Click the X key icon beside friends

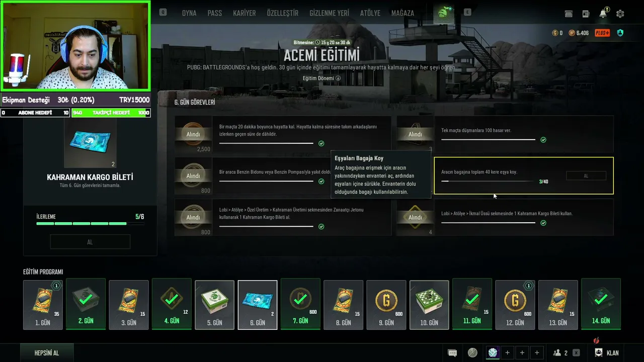[576, 353]
